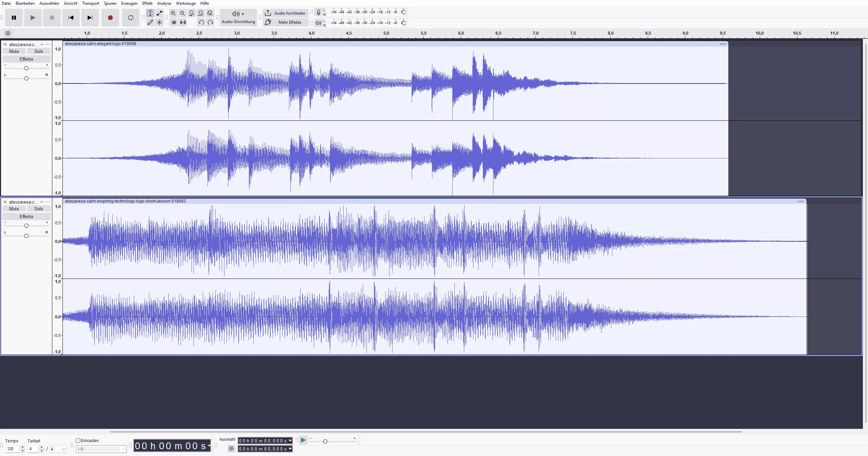Open the calm-elegant-logo track panel's three-dot menu
This screenshot has width=868, height=456.
point(48,44)
